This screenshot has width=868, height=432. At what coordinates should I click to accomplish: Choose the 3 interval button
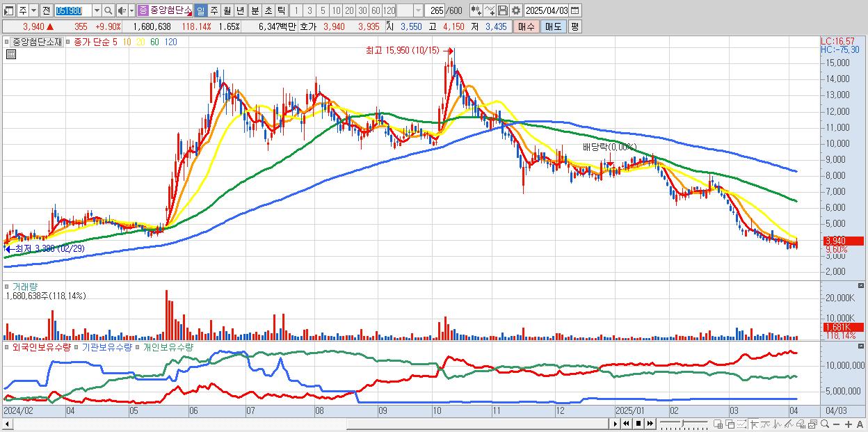click(x=310, y=10)
